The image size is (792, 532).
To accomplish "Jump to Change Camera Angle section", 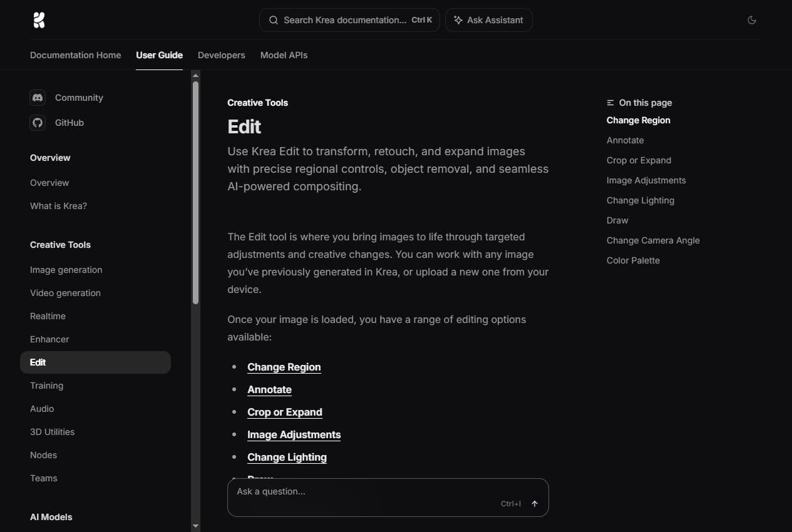I will (x=653, y=240).
